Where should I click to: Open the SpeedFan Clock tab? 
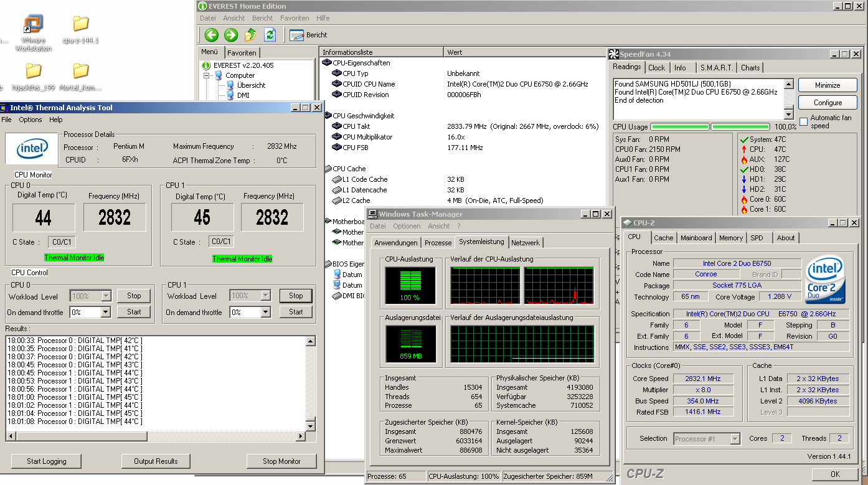656,68
